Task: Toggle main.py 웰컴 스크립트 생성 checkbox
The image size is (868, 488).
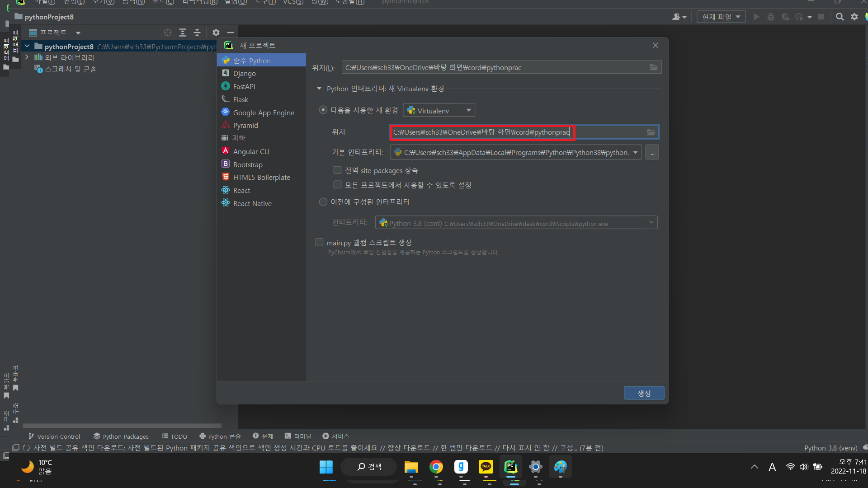Action: coord(319,243)
